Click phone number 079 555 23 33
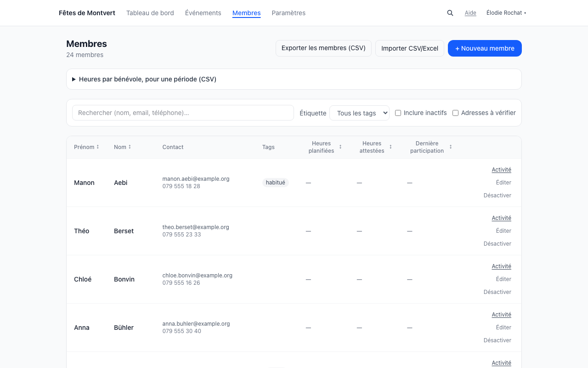588x368 pixels. point(182,235)
